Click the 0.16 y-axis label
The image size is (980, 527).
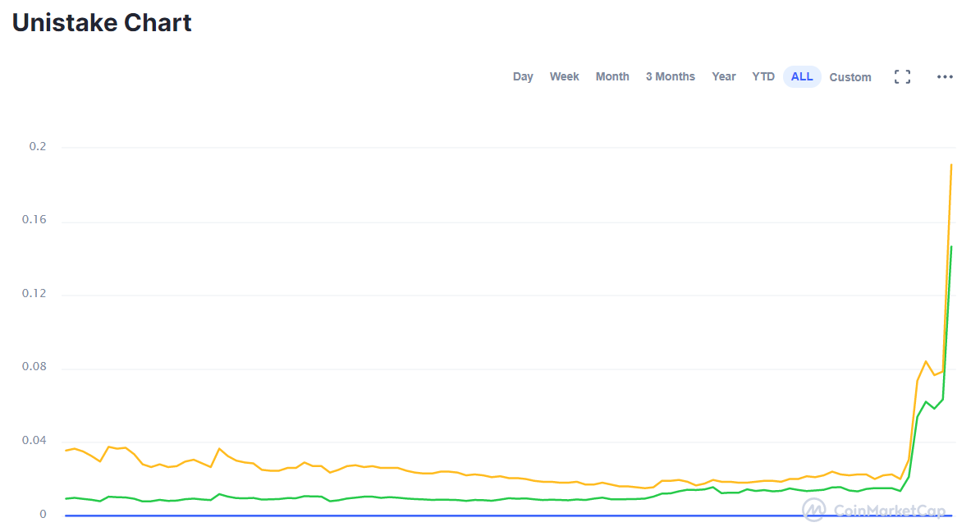pyautogui.click(x=34, y=219)
